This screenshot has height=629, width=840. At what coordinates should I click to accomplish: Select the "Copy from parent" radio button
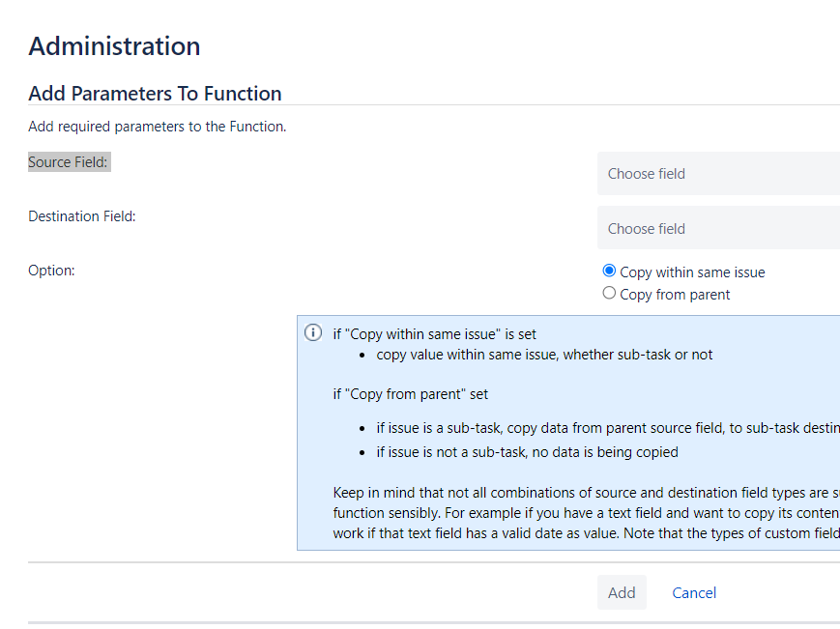[x=609, y=293]
